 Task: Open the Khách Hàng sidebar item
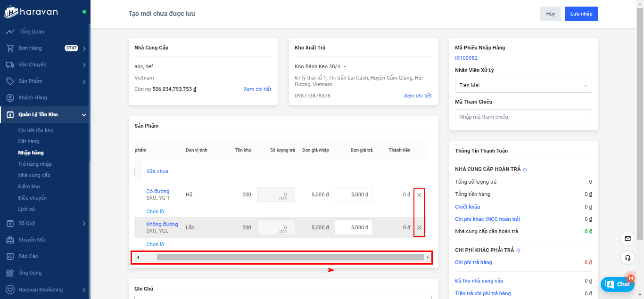[x=33, y=97]
